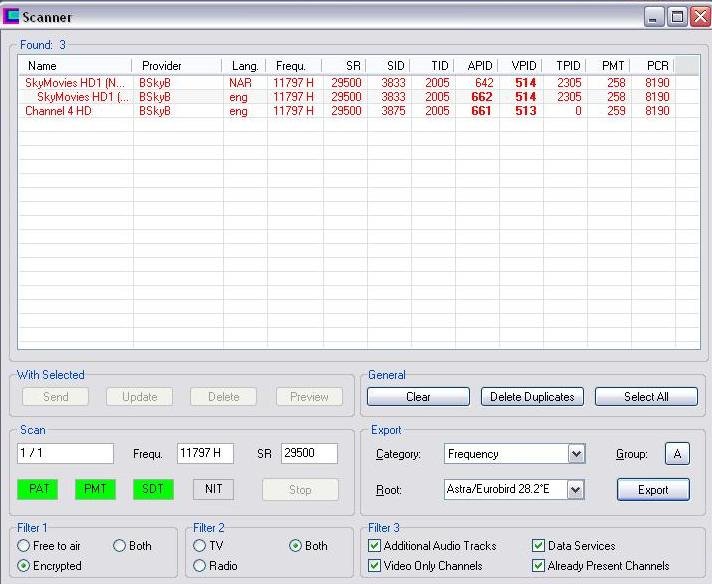Click the NIT indicator box
Screen dimensions: 712x584
pyautogui.click(x=213, y=490)
